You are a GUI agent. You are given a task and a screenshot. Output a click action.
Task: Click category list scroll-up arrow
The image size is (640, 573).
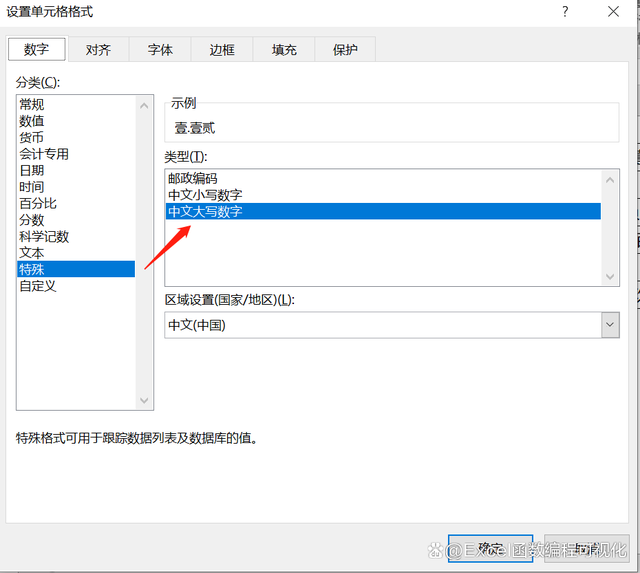[x=144, y=106]
